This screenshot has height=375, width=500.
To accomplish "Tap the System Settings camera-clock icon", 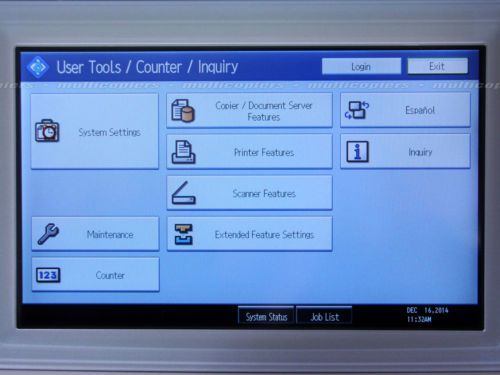I will click(47, 131).
